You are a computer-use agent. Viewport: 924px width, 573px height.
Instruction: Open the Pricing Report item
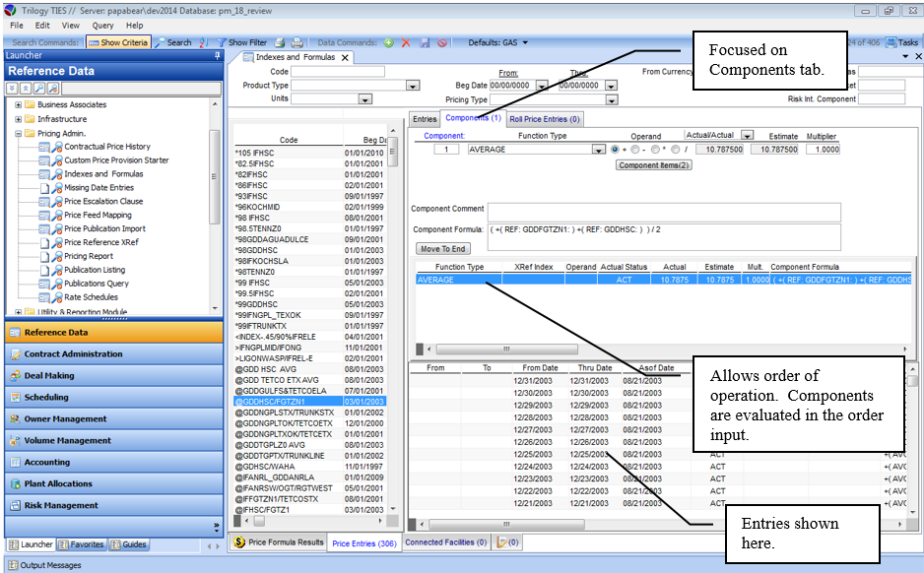click(89, 256)
